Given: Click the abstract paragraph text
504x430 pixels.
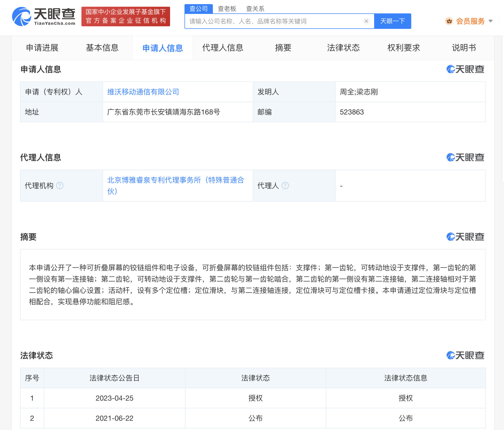Looking at the screenshot, I should [x=253, y=285].
